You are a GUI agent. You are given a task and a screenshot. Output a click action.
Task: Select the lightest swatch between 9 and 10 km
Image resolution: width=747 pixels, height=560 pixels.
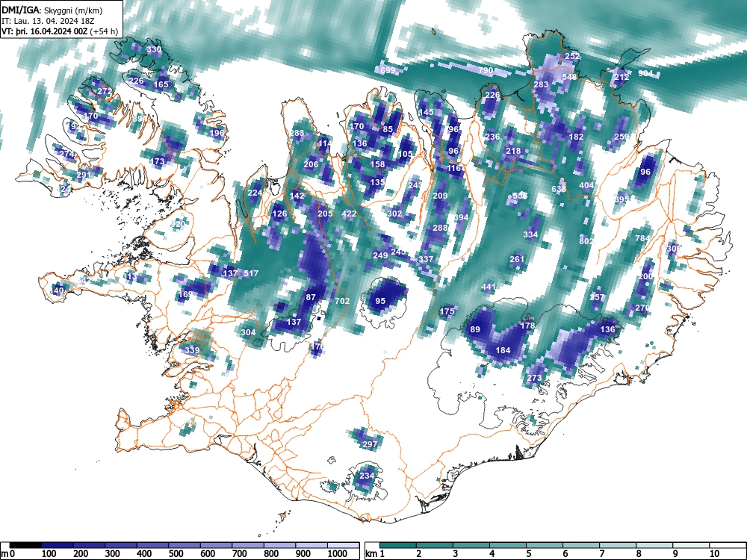tap(691, 546)
